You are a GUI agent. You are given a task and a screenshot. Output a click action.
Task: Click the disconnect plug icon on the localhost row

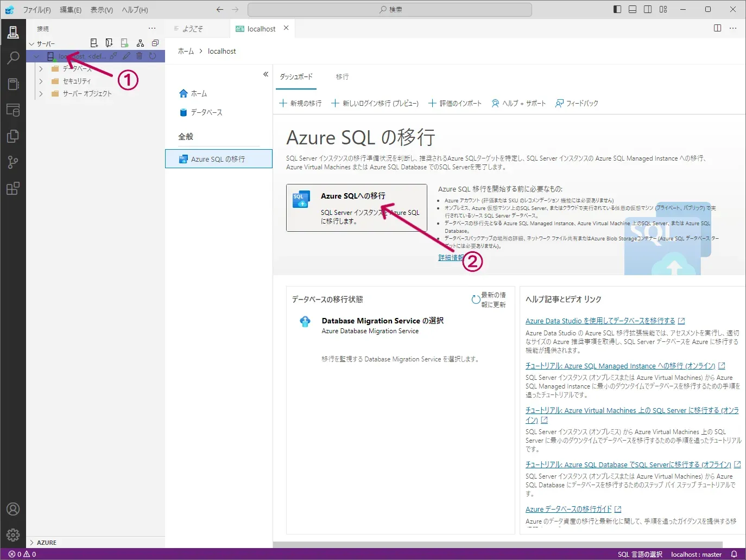[113, 56]
